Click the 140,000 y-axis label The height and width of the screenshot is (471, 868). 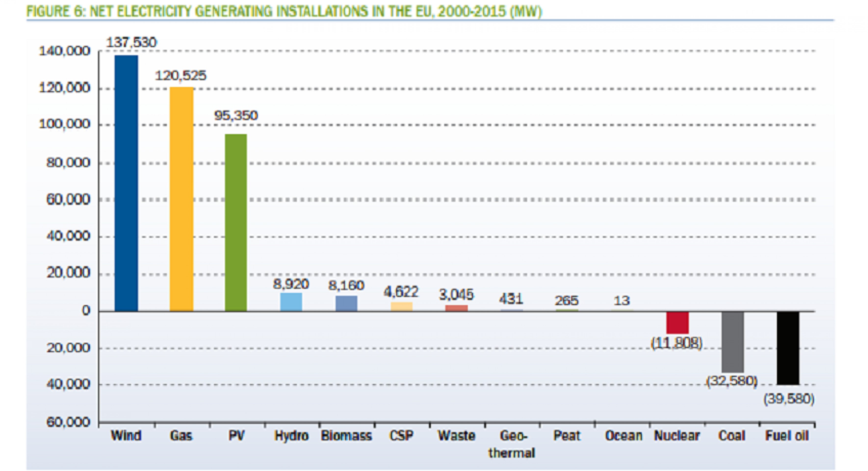click(x=65, y=51)
